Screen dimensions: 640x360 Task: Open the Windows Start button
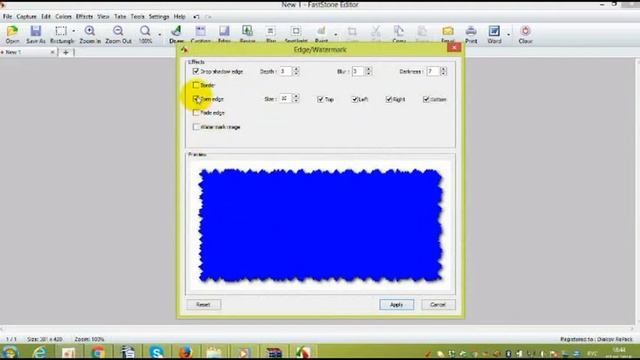[x=10, y=352]
